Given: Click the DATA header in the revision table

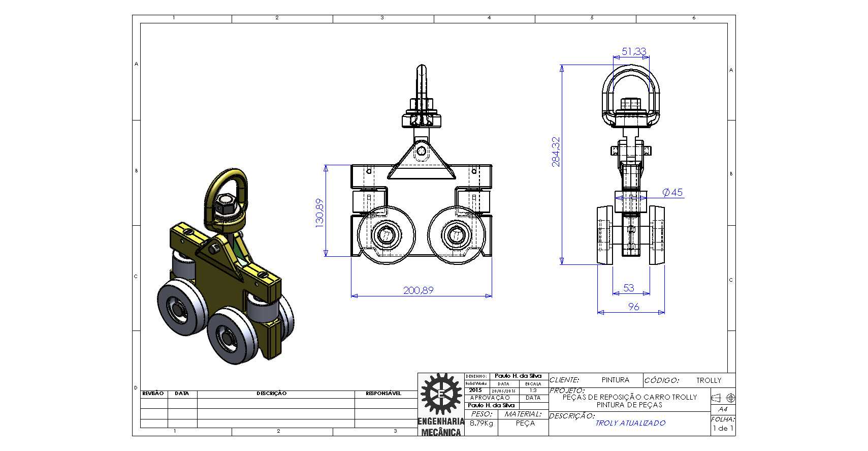Looking at the screenshot, I should point(182,393).
